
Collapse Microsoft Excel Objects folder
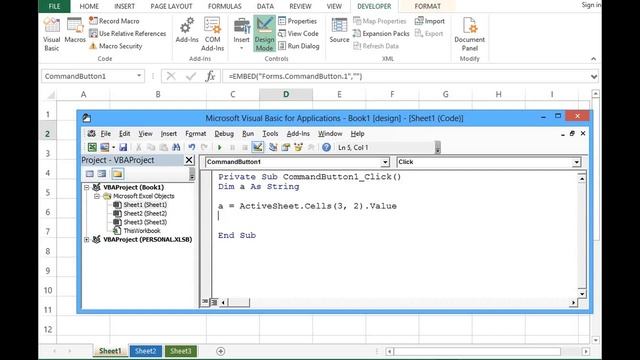pyautogui.click(x=97, y=196)
